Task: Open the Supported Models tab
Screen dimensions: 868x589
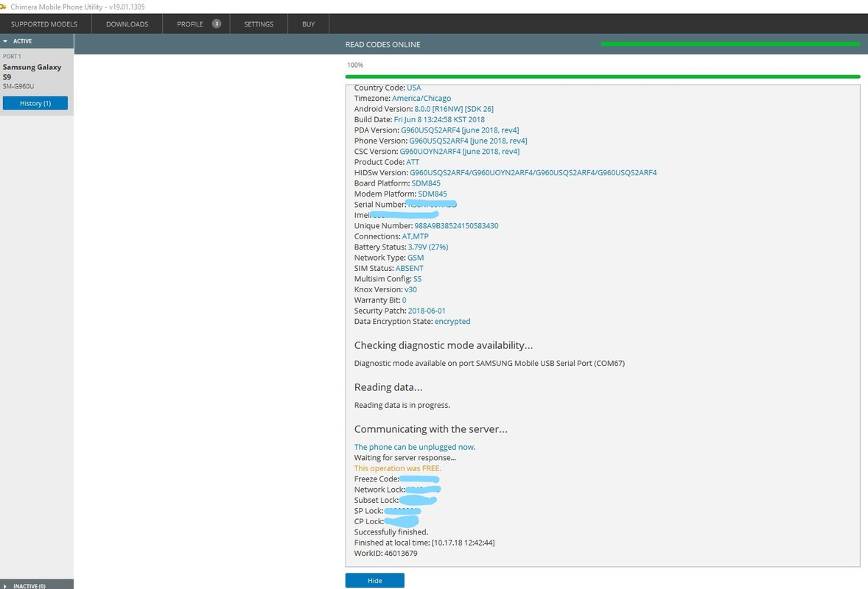Action: point(44,24)
